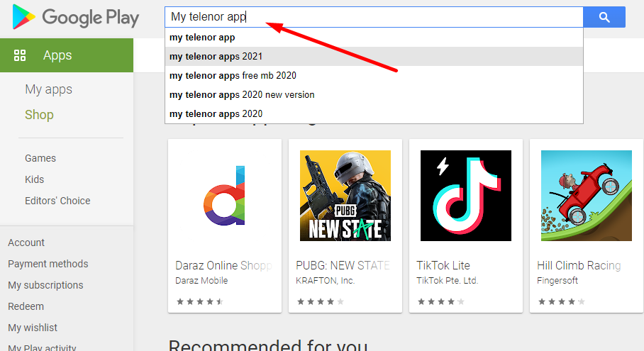
Task: Click the Daraz Mobile developer name
Action: point(201,281)
